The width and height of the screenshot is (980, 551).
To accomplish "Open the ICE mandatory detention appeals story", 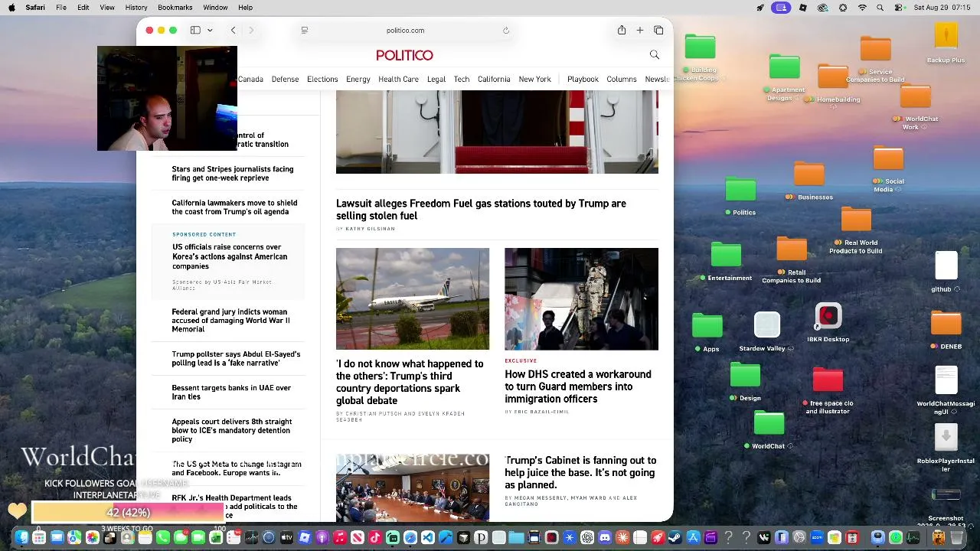I will 231,430.
